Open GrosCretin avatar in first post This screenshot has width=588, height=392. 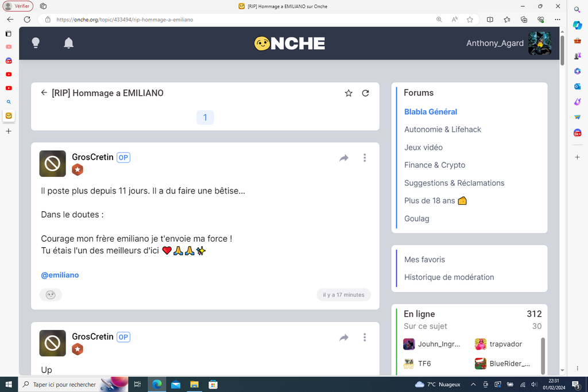tap(52, 164)
